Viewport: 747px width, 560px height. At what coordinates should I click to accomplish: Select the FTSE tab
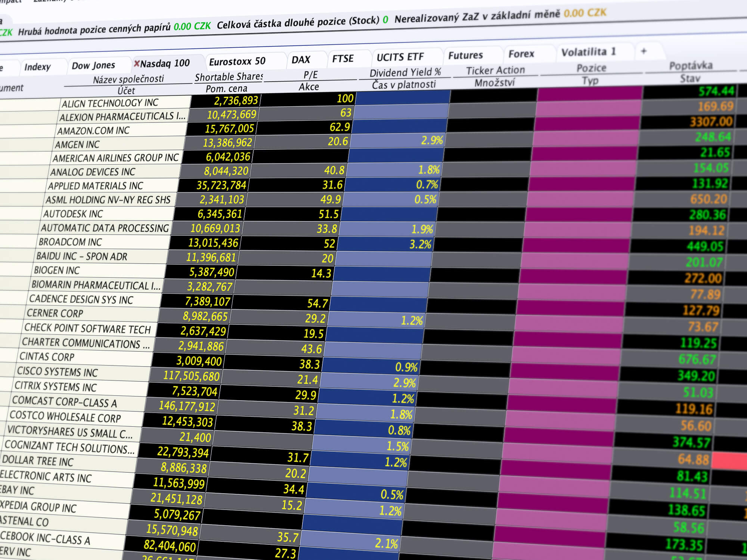tap(343, 59)
